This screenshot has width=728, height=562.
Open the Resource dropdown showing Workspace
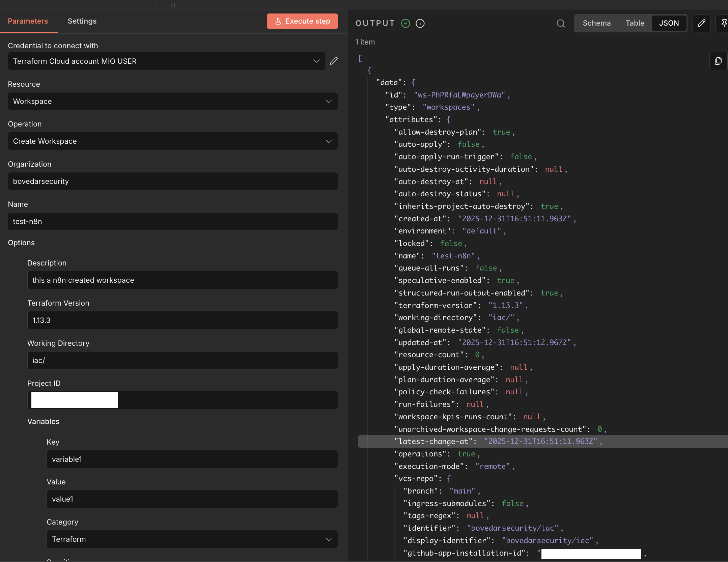[173, 101]
